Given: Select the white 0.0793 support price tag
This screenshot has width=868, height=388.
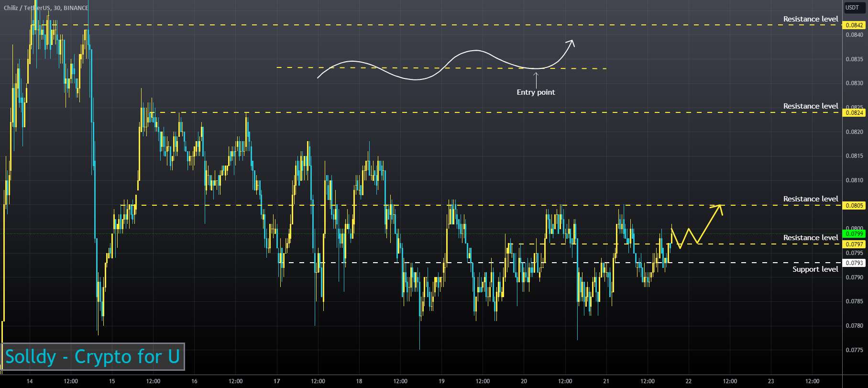Looking at the screenshot, I should point(854,263).
